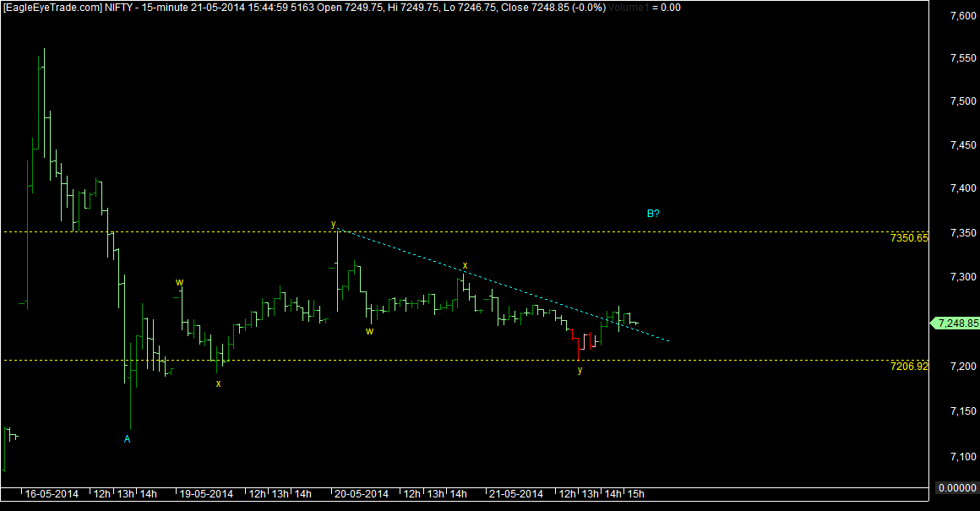Click the 7206.92 support level label
Viewport: 980px width, 511px height.
pos(909,366)
